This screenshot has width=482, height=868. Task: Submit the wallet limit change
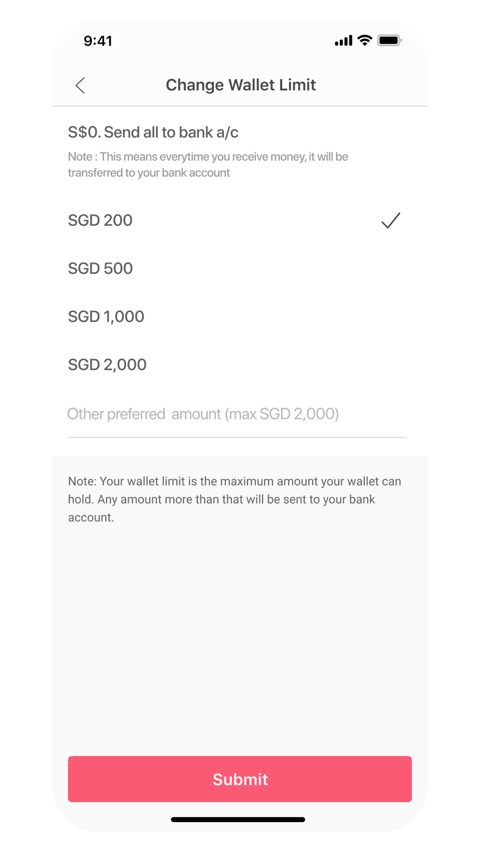[x=240, y=779]
